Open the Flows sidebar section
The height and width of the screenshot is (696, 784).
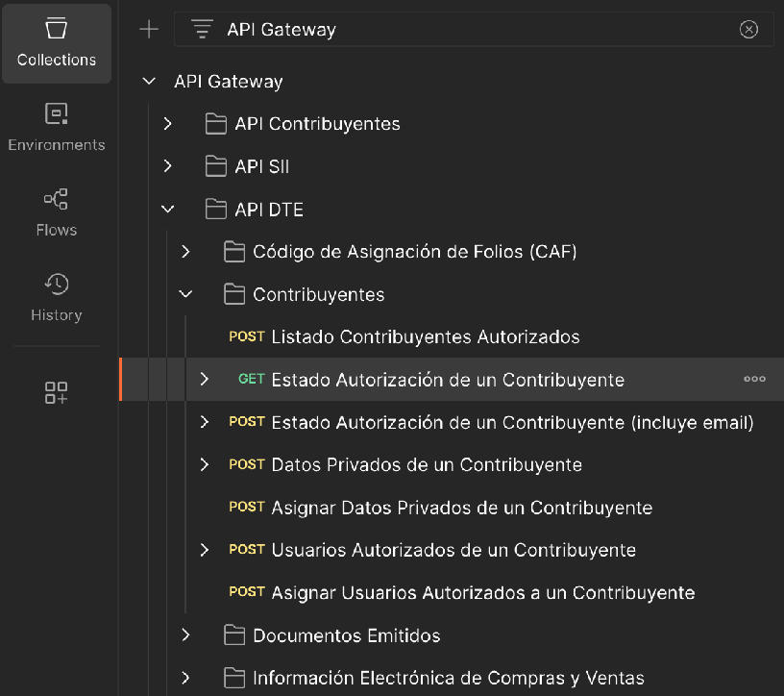[56, 212]
